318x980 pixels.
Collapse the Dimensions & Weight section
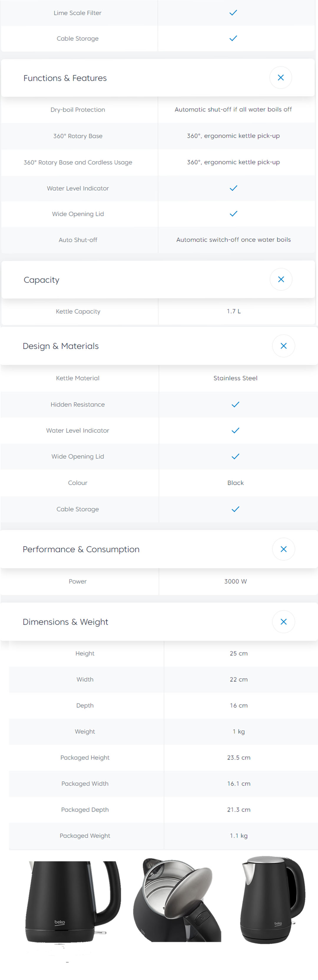pos(283,622)
